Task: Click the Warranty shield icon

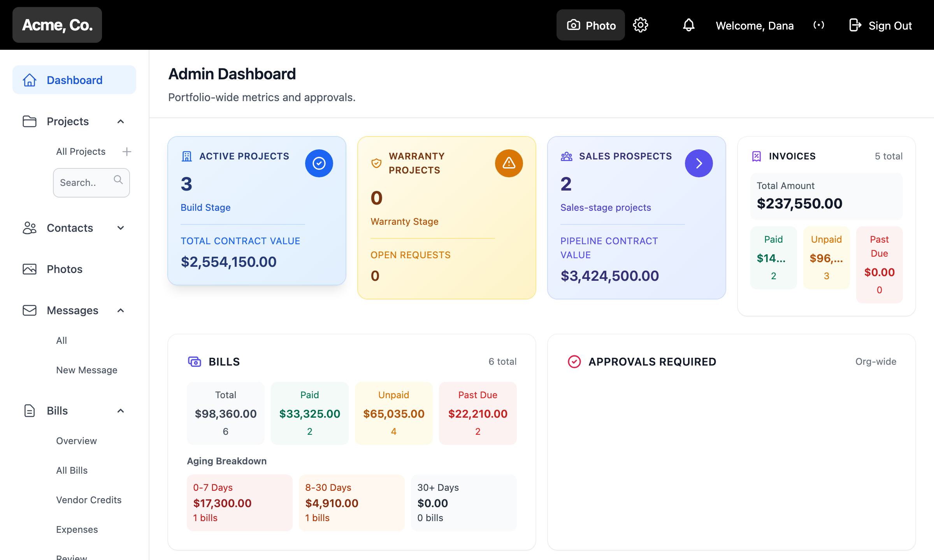Action: (x=376, y=163)
